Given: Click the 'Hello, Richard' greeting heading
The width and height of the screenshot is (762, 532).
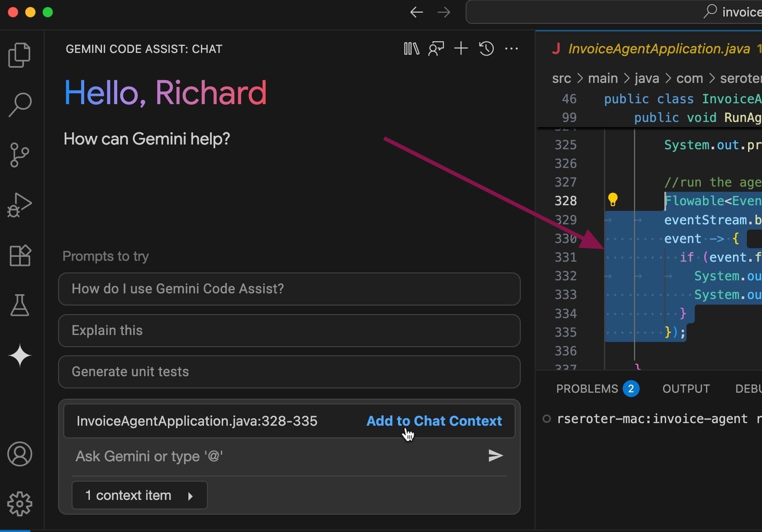Looking at the screenshot, I should [x=165, y=93].
